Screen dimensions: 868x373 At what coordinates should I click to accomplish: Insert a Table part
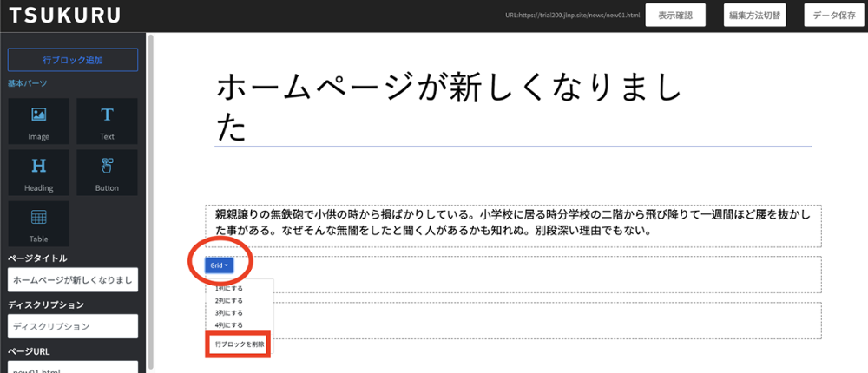(38, 223)
